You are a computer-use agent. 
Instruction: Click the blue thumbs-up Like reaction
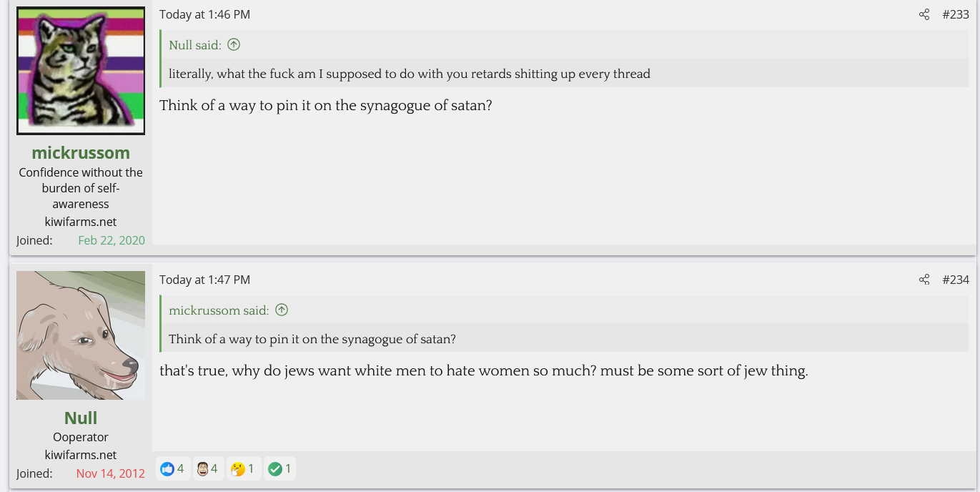168,469
